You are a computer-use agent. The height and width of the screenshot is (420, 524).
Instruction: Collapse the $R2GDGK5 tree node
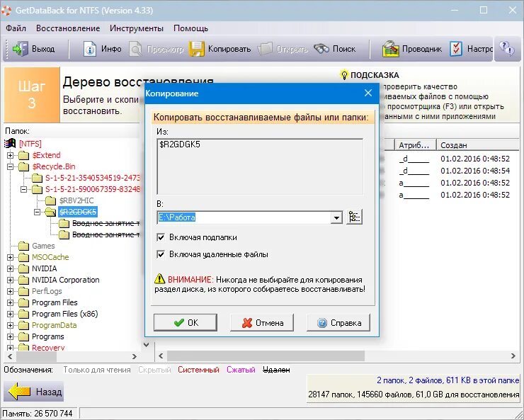(37, 212)
